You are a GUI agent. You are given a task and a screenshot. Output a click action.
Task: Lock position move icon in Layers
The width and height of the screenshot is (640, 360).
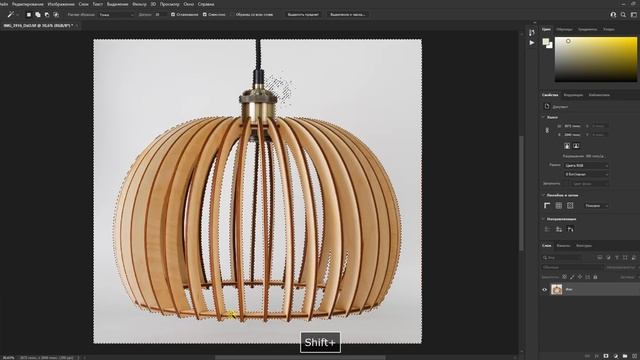tap(580, 277)
